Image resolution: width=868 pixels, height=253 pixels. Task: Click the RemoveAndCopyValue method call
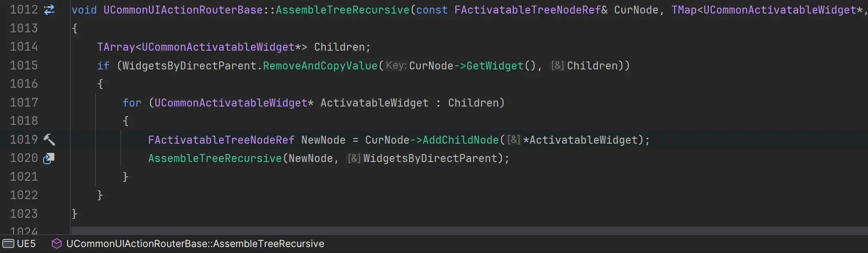[x=320, y=65]
